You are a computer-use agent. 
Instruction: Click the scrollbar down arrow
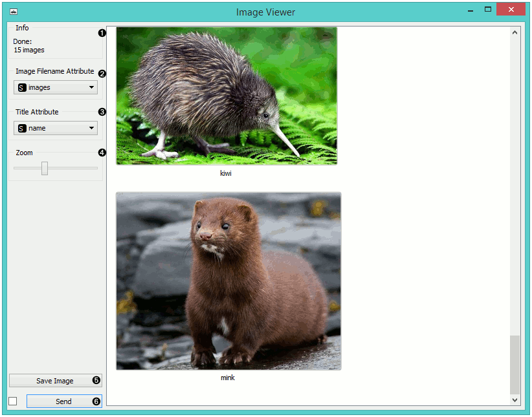[515, 400]
